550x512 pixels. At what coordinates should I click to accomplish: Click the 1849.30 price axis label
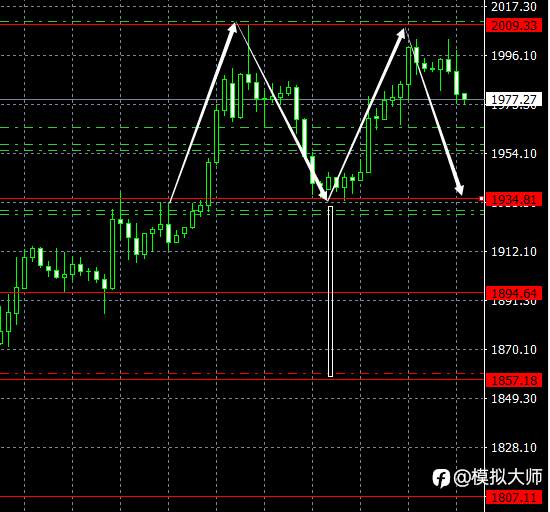point(514,399)
